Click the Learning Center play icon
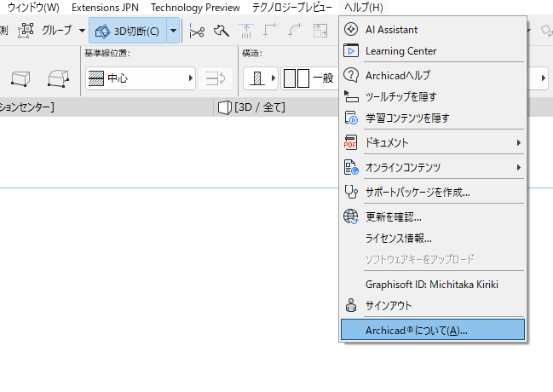The height and width of the screenshot is (392, 553). click(351, 51)
